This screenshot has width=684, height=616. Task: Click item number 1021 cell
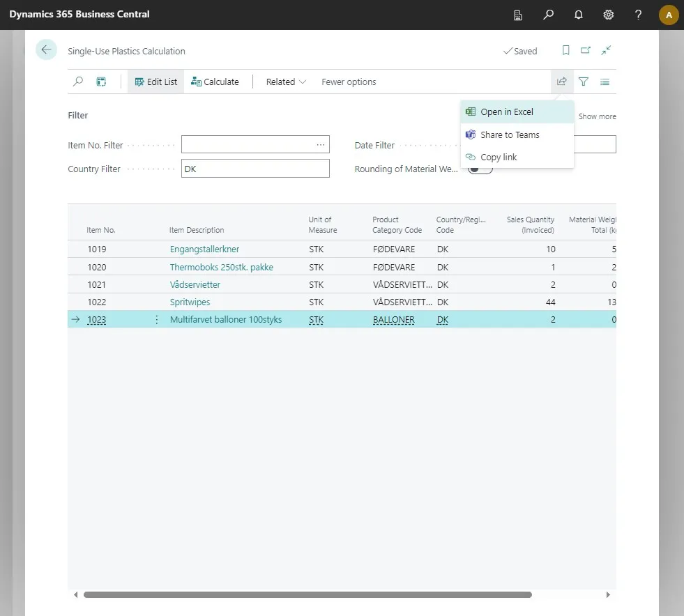(97, 284)
